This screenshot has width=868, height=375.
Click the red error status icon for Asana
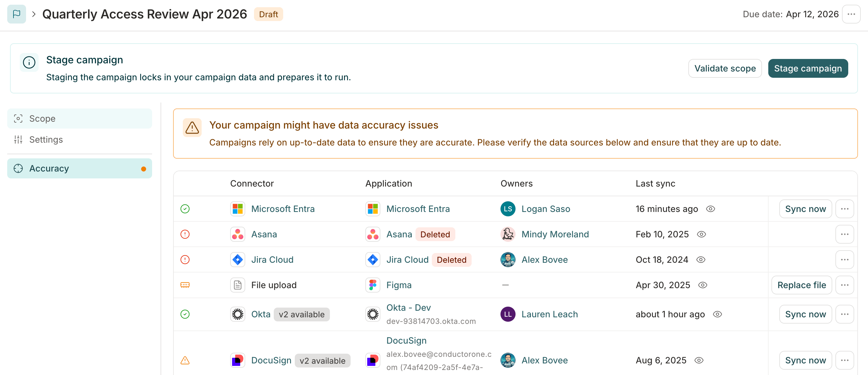[x=185, y=234]
